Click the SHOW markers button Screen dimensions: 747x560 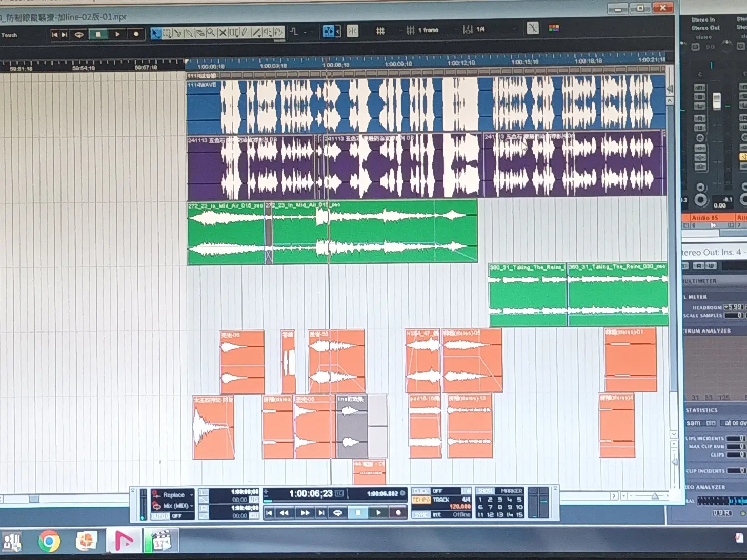(485, 491)
